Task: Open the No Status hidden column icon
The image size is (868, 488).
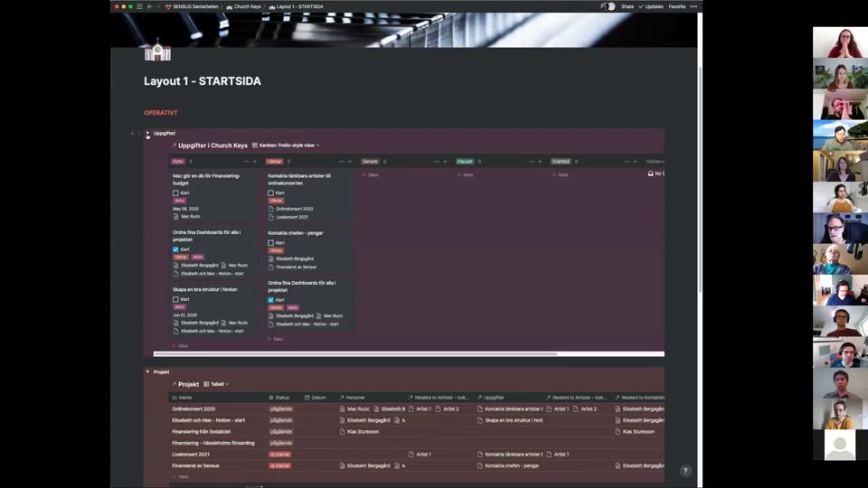Action: (650, 174)
